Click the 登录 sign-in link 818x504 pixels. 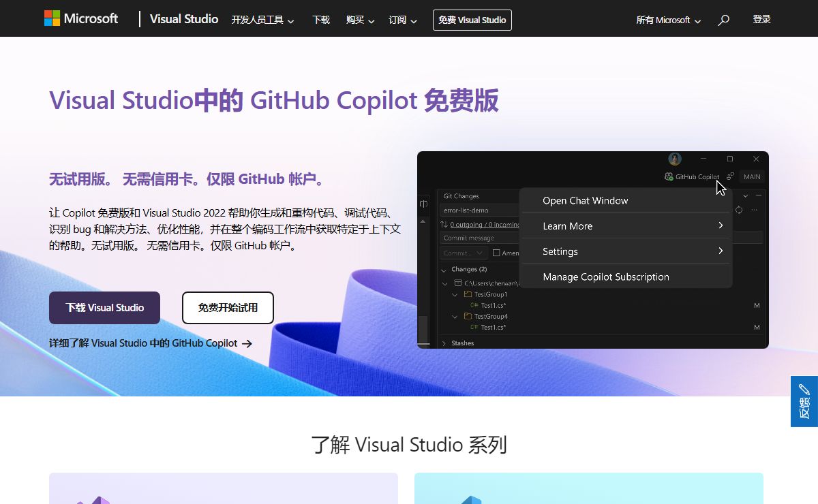(761, 20)
